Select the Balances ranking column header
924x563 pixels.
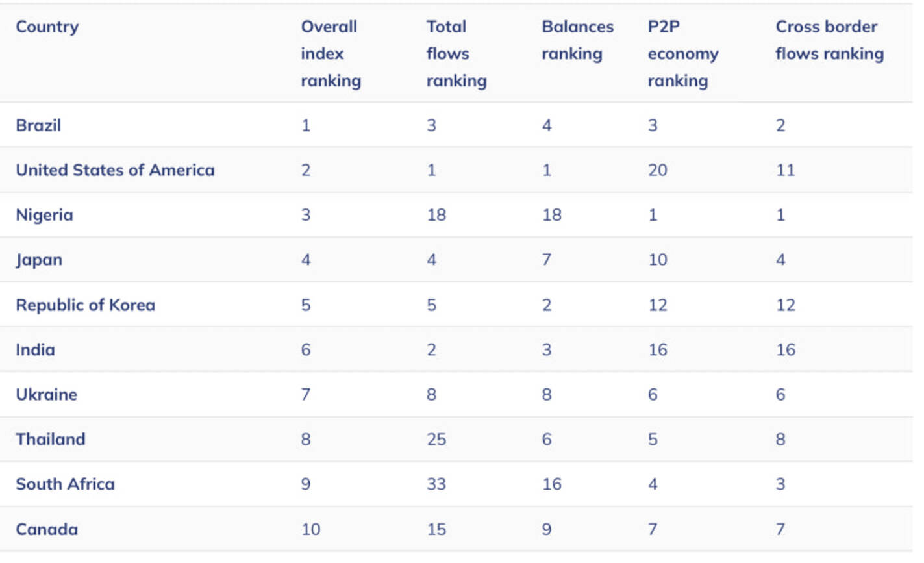(x=577, y=40)
